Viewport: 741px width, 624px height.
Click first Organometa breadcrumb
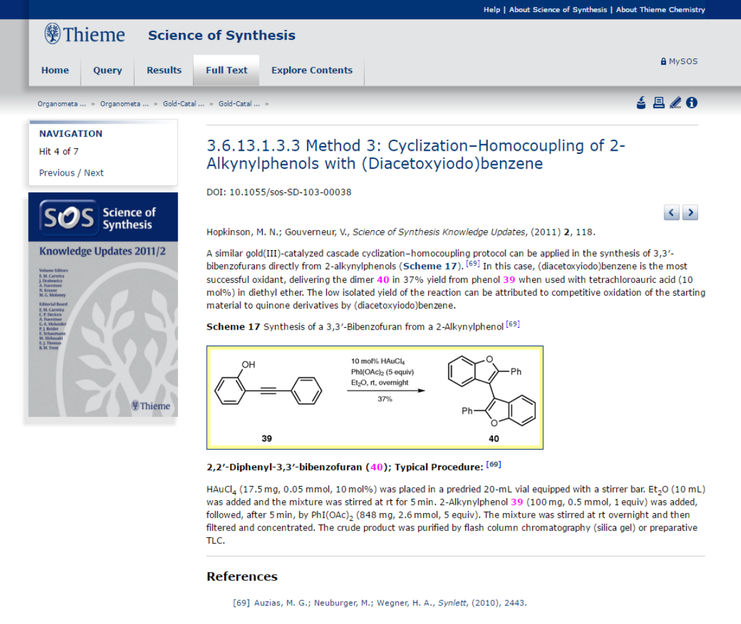(x=62, y=104)
